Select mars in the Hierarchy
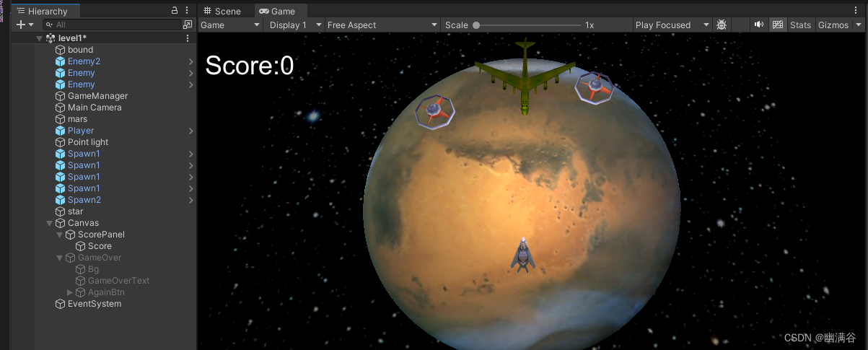Viewport: 868px width, 350px height. [77, 119]
